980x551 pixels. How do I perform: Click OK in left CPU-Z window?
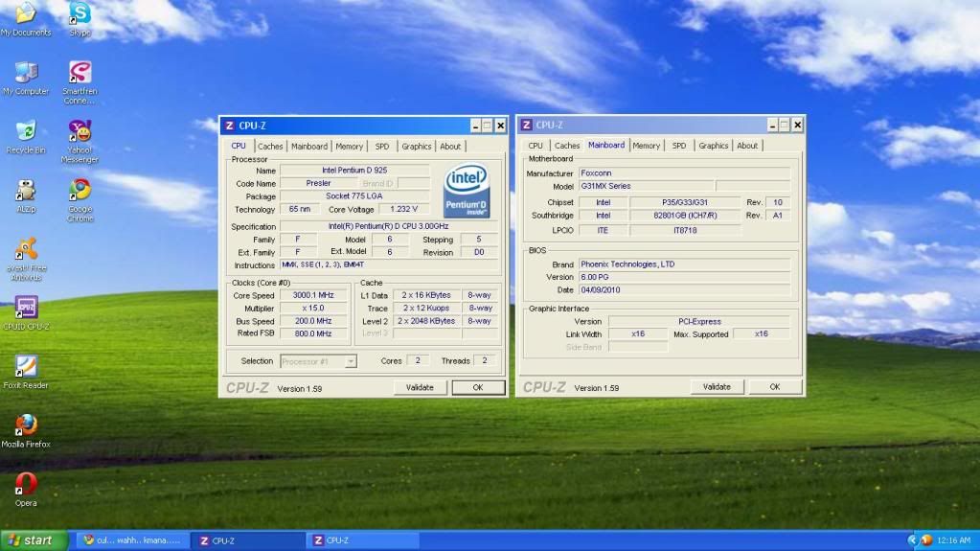pos(478,388)
